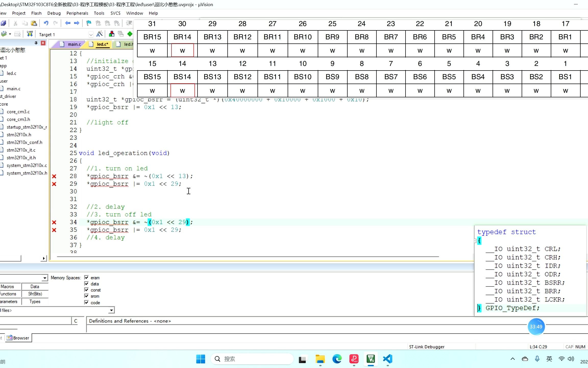Navigate backwards with left arrow

(x=68, y=23)
